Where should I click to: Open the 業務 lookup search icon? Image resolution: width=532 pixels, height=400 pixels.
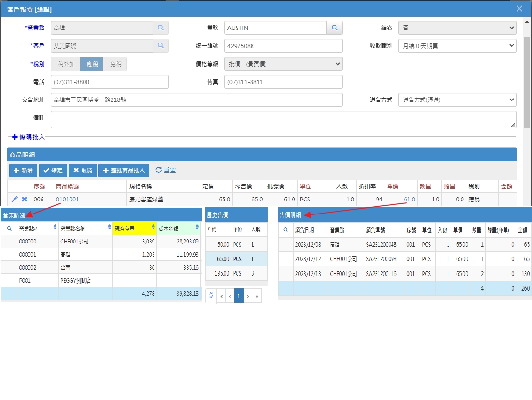coord(335,28)
